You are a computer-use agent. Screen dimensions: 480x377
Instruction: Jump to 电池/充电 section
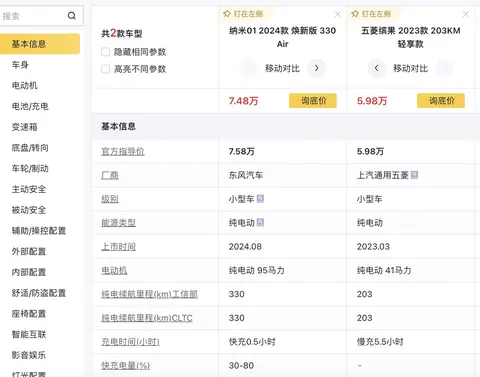(30, 106)
